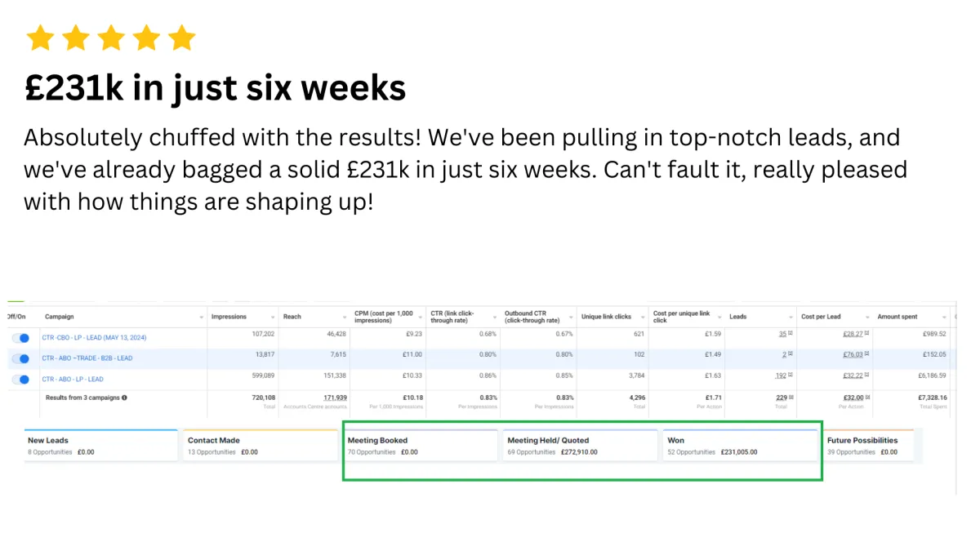The width and height of the screenshot is (980, 551).
Task: Open the CTR-CBO-LP-LEAD (MAY 13, 2024) campaign link
Action: click(94, 337)
